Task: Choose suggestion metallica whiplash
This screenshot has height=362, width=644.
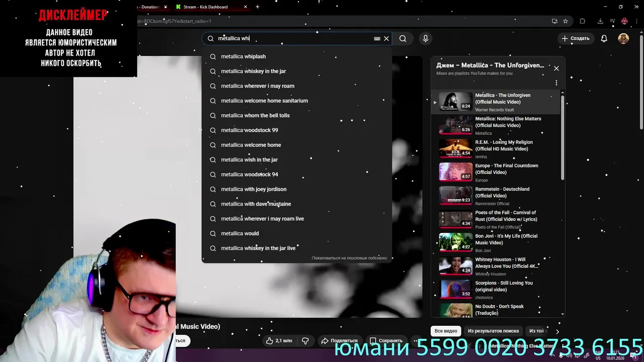Action: [297, 57]
